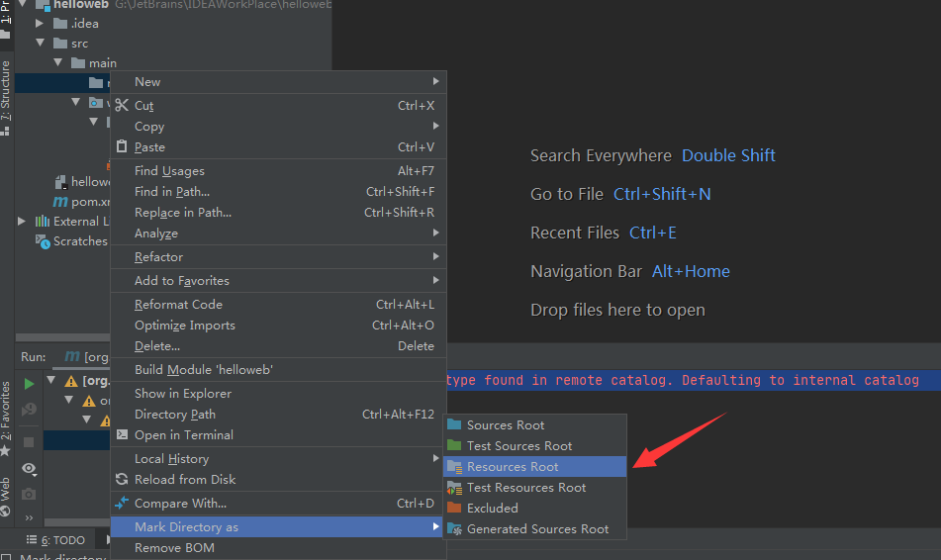Click the .idea folder icon
The width and height of the screenshot is (941, 560).
click(x=60, y=24)
